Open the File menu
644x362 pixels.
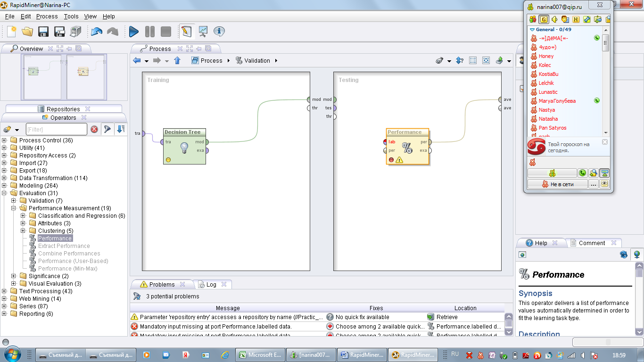point(9,16)
